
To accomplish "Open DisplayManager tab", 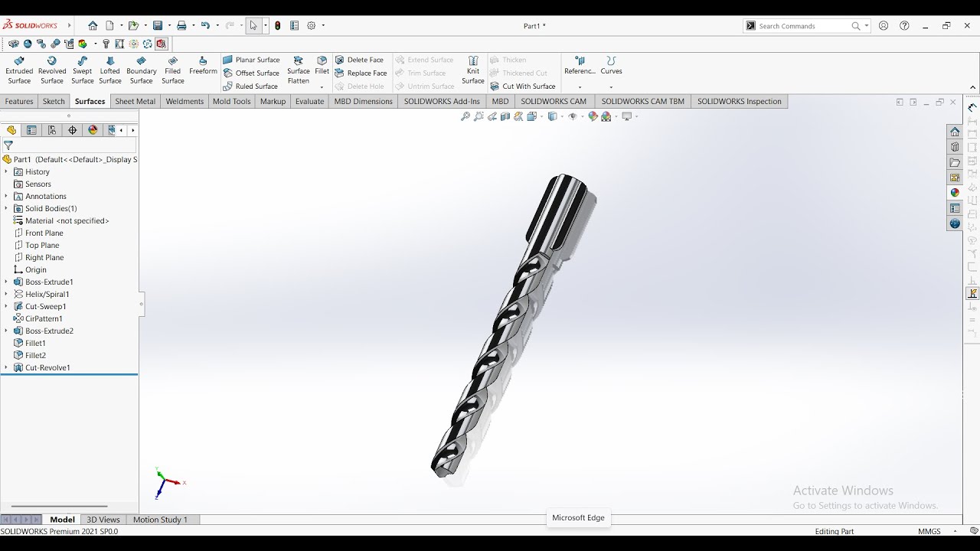I will [93, 130].
